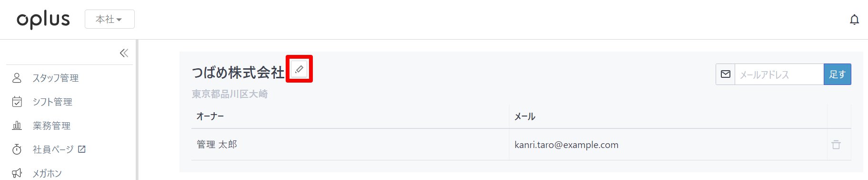This screenshot has width=868, height=180.
Task: Click the 足す button
Action: (x=838, y=74)
